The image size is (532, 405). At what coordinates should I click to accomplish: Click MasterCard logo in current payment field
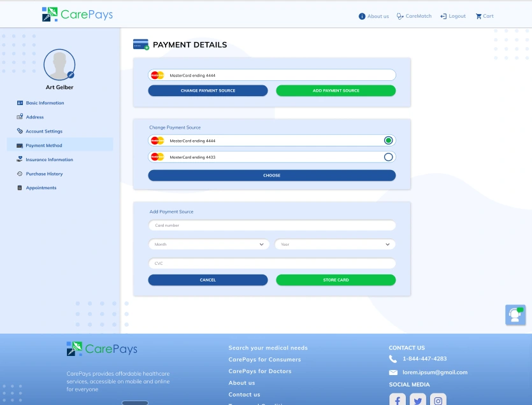pyautogui.click(x=157, y=75)
